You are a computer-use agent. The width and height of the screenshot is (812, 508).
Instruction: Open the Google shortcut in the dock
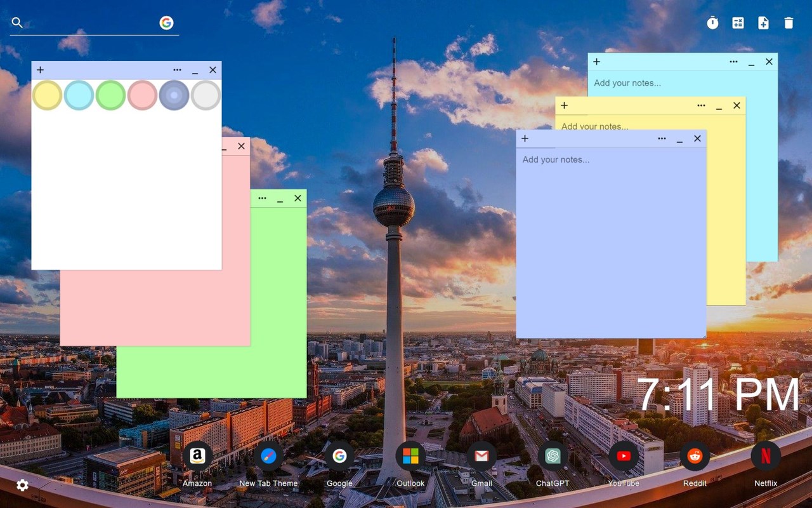tap(339, 456)
